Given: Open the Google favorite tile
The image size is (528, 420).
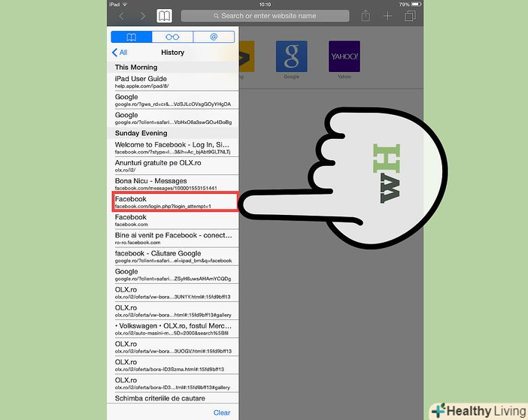Looking at the screenshot, I should pyautogui.click(x=291, y=56).
